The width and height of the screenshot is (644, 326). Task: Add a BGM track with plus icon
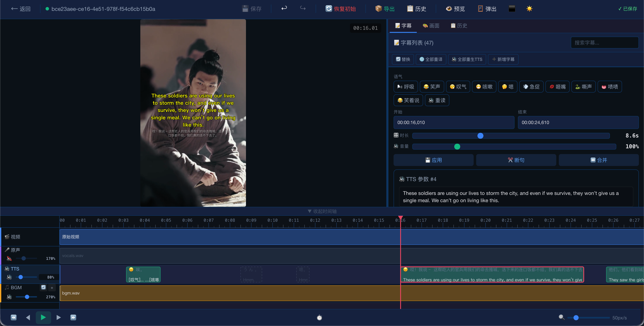click(52, 287)
